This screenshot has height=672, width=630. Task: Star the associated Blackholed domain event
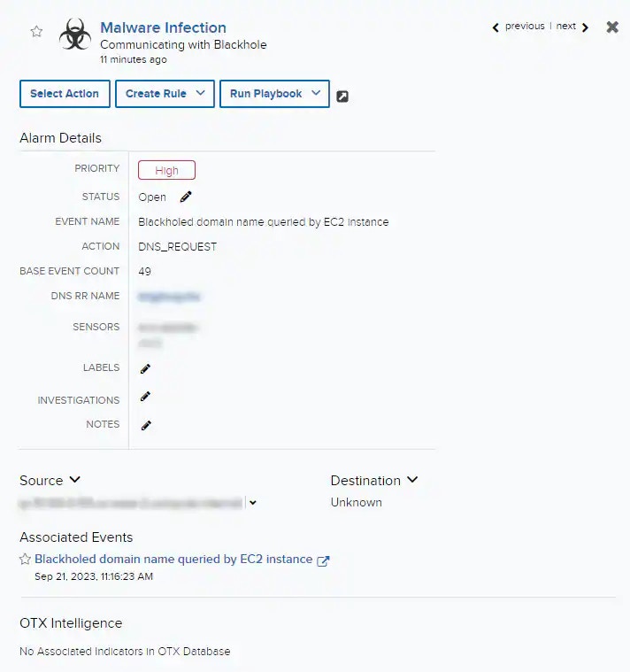point(26,559)
